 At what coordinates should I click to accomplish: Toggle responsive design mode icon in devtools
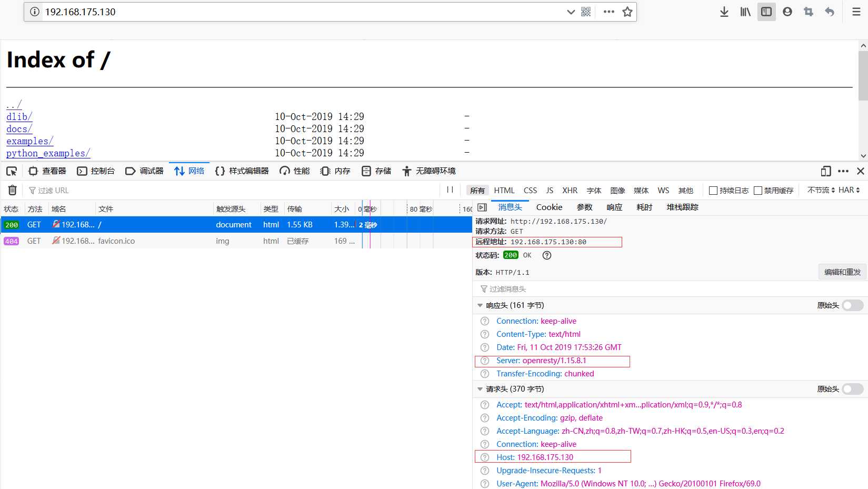point(826,171)
